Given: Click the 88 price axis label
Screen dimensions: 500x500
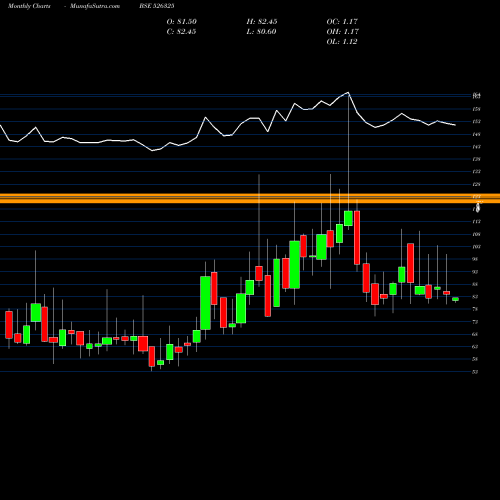Looking at the screenshot, I should pyautogui.click(x=475, y=284).
